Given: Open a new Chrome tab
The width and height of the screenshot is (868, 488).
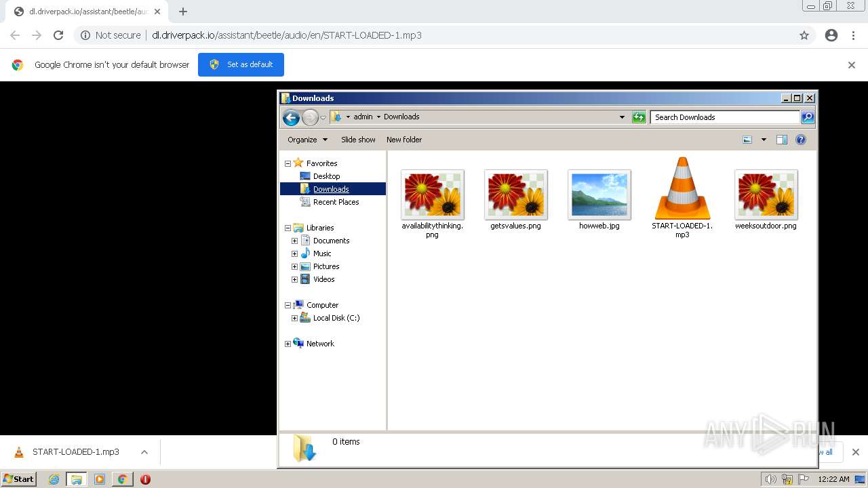Looking at the screenshot, I should pos(183,12).
